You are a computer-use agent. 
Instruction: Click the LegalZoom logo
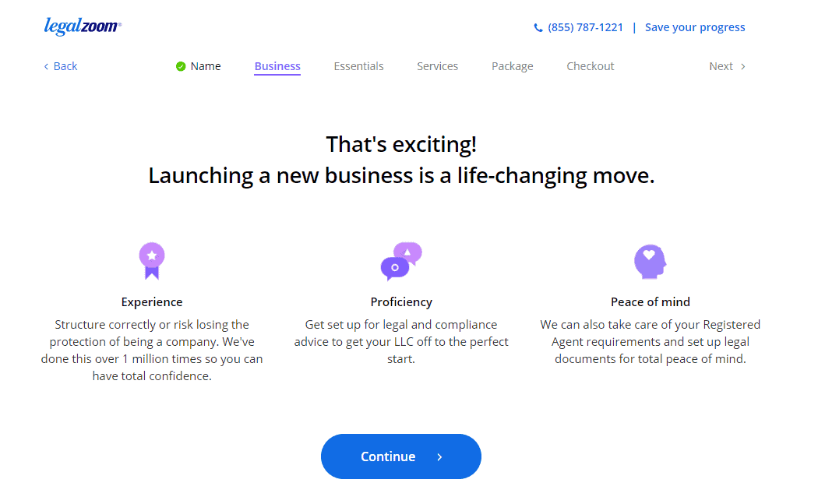(x=83, y=26)
